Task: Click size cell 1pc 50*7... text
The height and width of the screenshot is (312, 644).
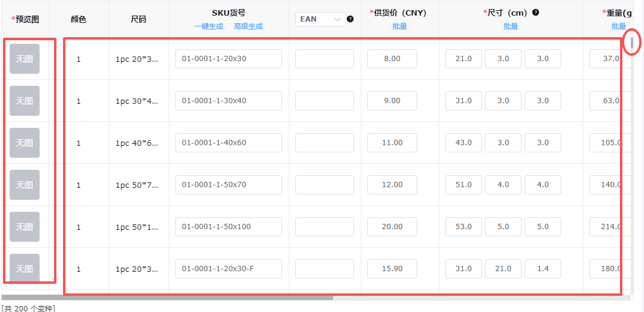Action: pos(136,185)
